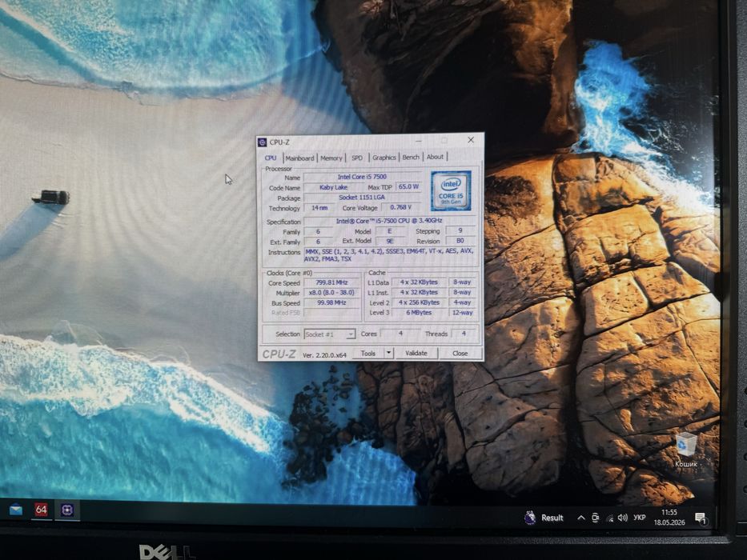Viewport: 747px width, 560px height.
Task: Click the Stepping value 9
Action: [460, 230]
